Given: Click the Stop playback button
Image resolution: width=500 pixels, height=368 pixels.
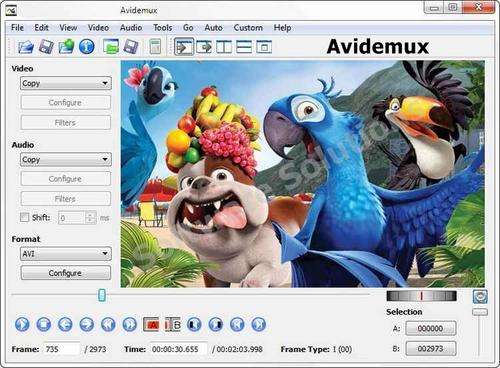Looking at the screenshot, I should (44, 324).
